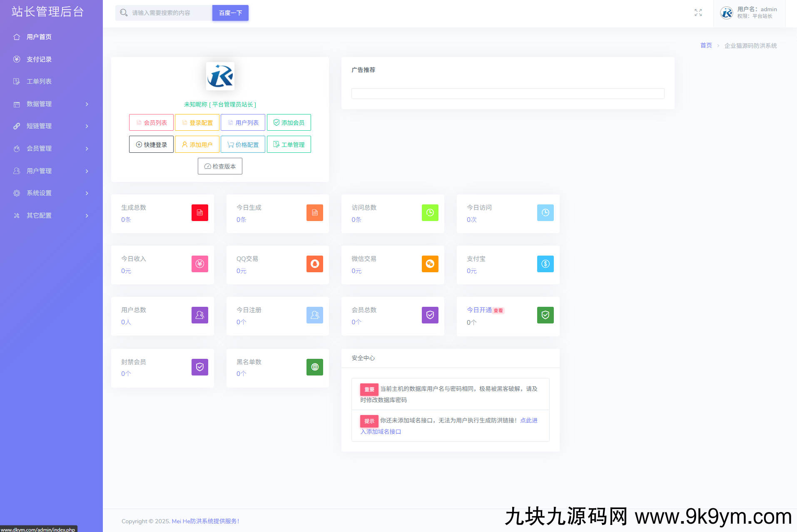Click the orange 今日生成 document icon

(x=315, y=213)
